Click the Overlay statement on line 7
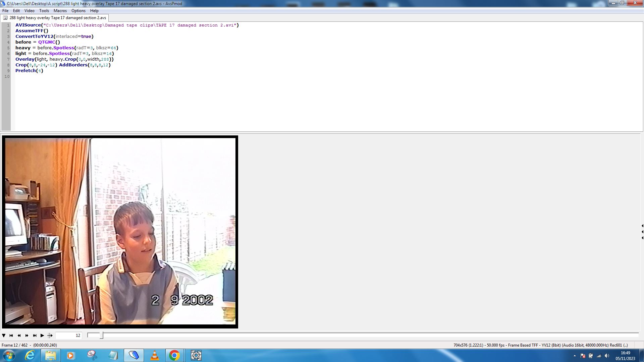Image resolution: width=644 pixels, height=362 pixels. tap(64, 59)
